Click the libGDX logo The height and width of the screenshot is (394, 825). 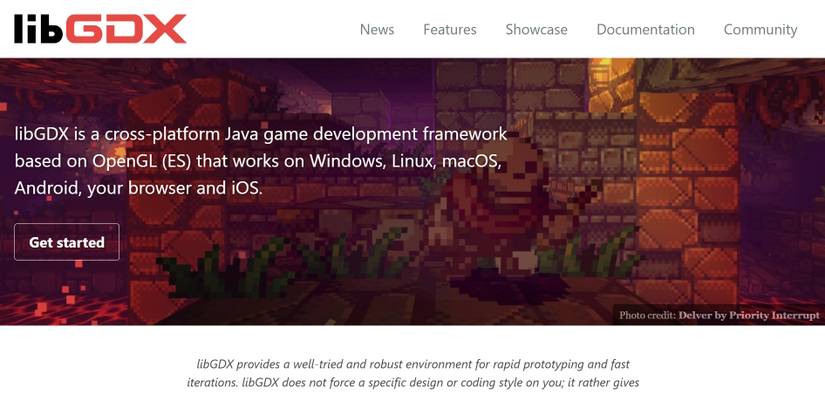click(100, 29)
